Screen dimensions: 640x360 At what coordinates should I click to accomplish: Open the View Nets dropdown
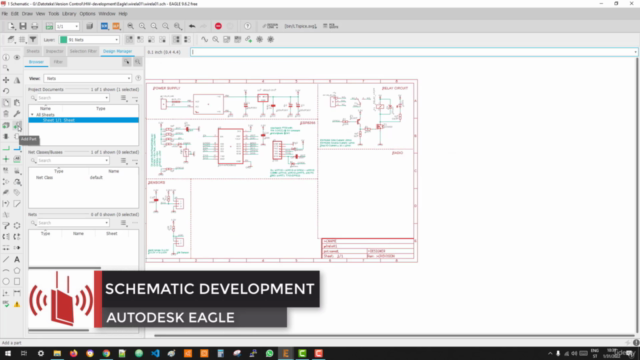click(x=87, y=78)
